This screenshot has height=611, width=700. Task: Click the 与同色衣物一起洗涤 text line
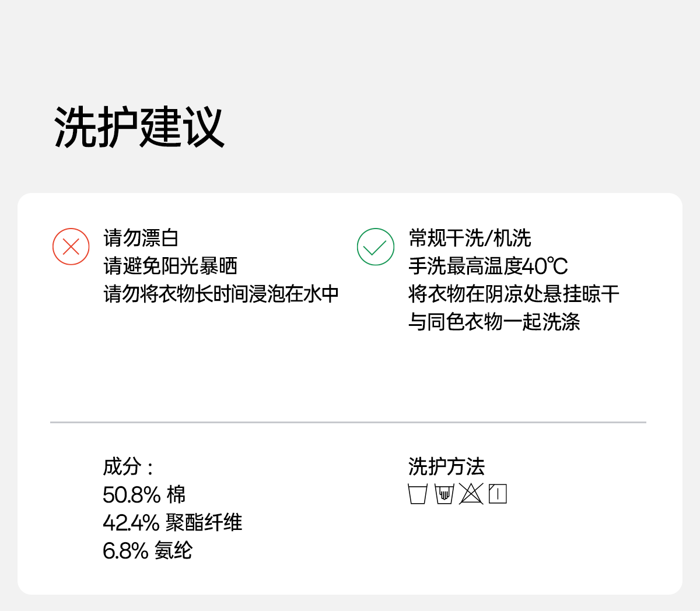(494, 321)
